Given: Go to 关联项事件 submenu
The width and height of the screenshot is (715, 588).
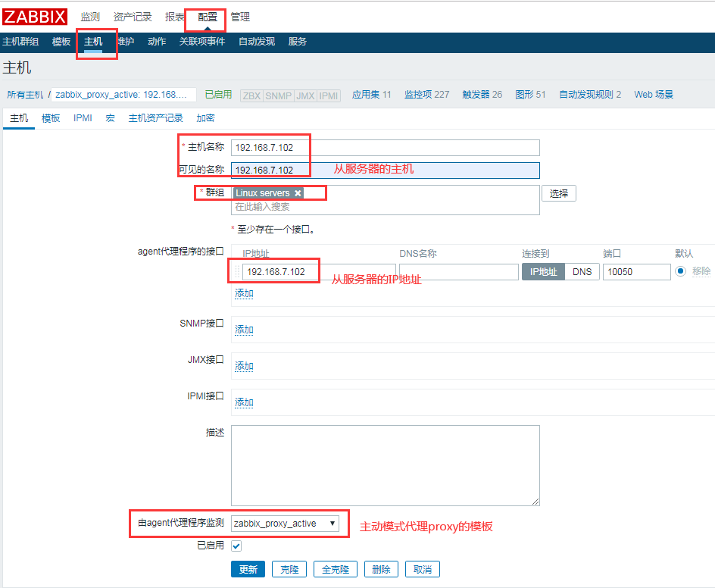Looking at the screenshot, I should click(202, 42).
